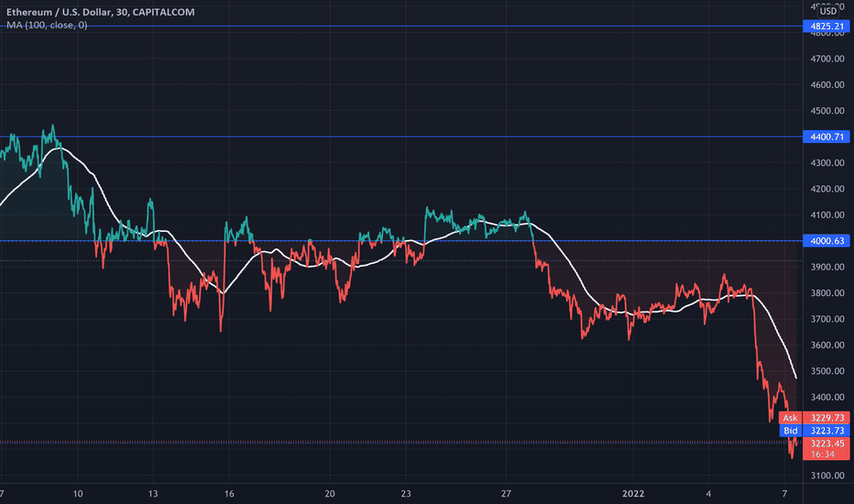854x504 pixels.
Task: Click date 23 on the time axis
Action: click(x=406, y=494)
